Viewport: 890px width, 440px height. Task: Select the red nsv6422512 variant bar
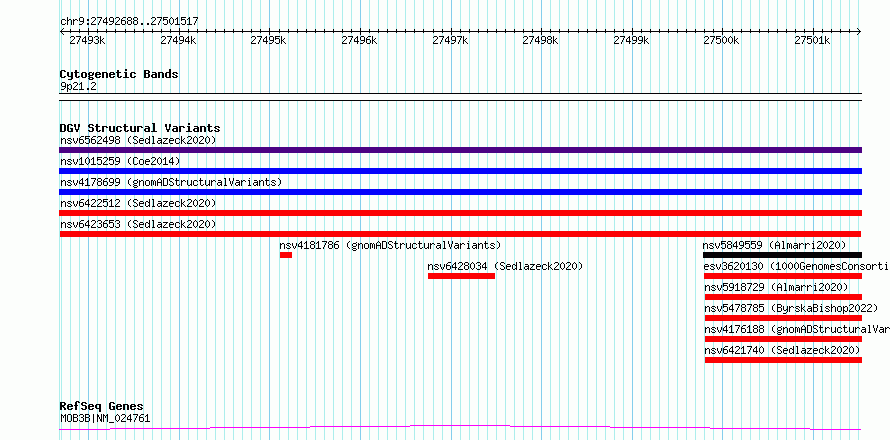click(461, 213)
